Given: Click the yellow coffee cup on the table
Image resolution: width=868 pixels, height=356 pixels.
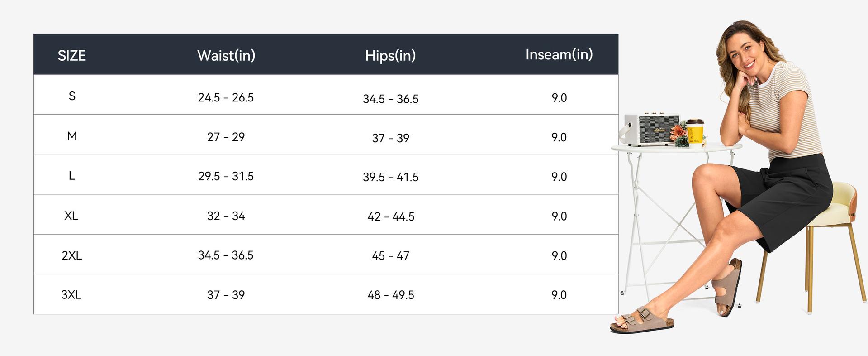Looking at the screenshot, I should click(x=695, y=132).
